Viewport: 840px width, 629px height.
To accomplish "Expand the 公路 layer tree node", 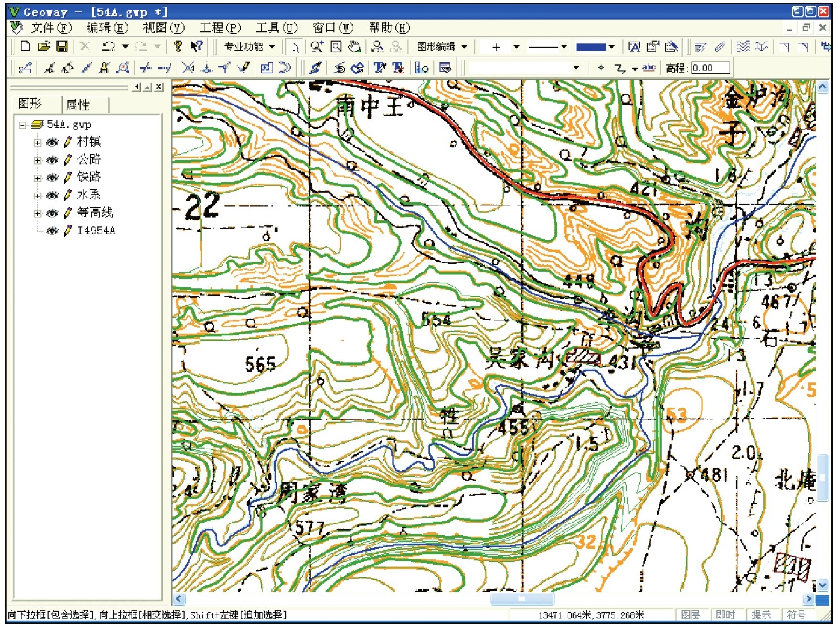I will (38, 160).
